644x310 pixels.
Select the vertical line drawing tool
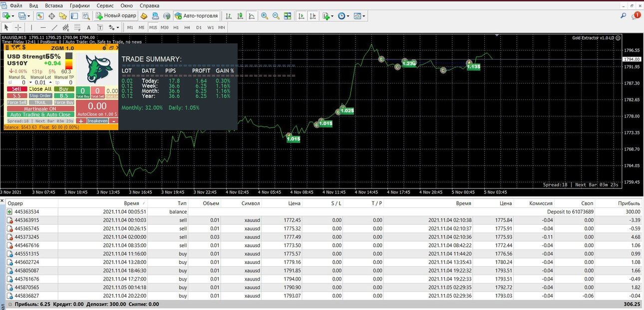[31, 27]
